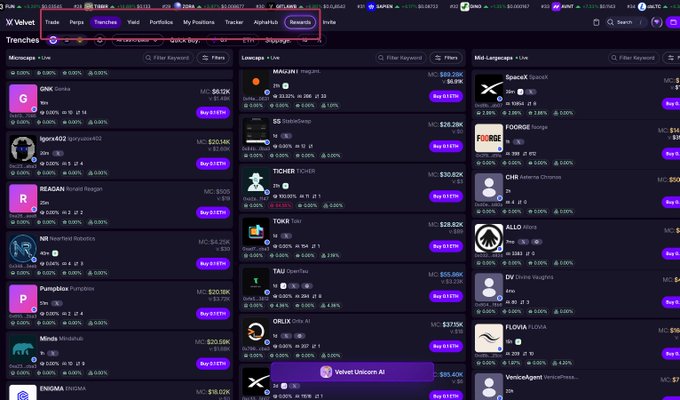Buy 0.1 ETH of ORLIX
The image size is (680, 400).
click(x=446, y=346)
